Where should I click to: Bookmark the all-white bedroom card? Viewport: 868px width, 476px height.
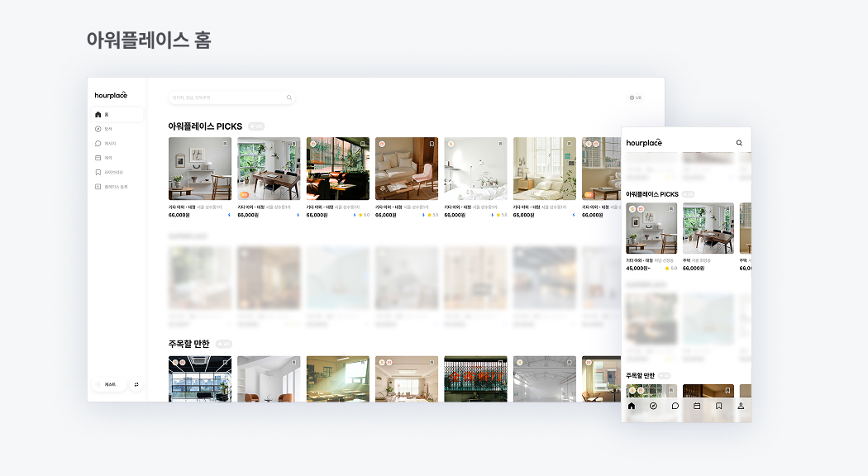(x=500, y=144)
